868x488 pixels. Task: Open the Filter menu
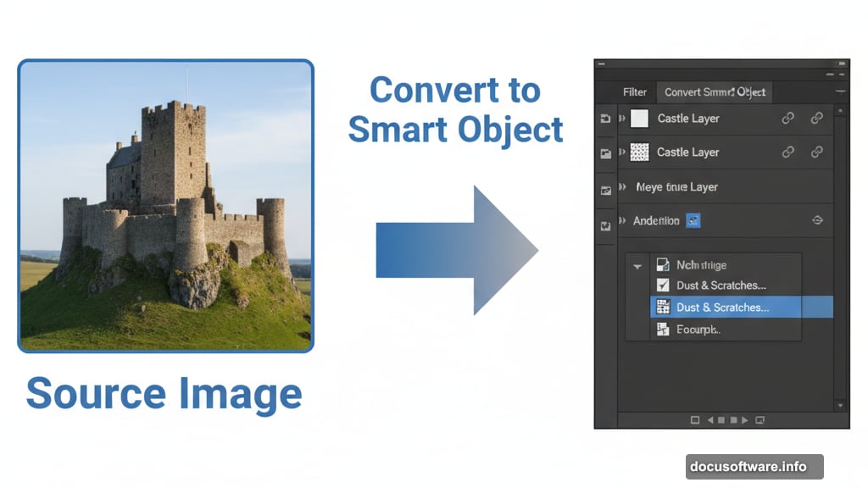pyautogui.click(x=635, y=91)
